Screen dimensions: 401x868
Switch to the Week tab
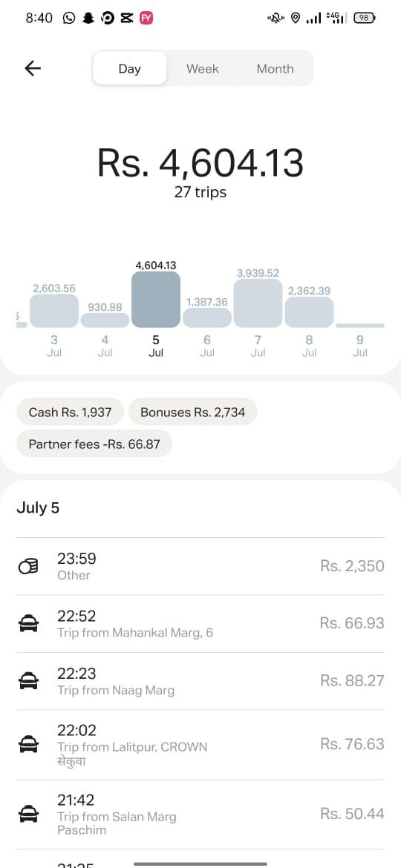coord(202,69)
